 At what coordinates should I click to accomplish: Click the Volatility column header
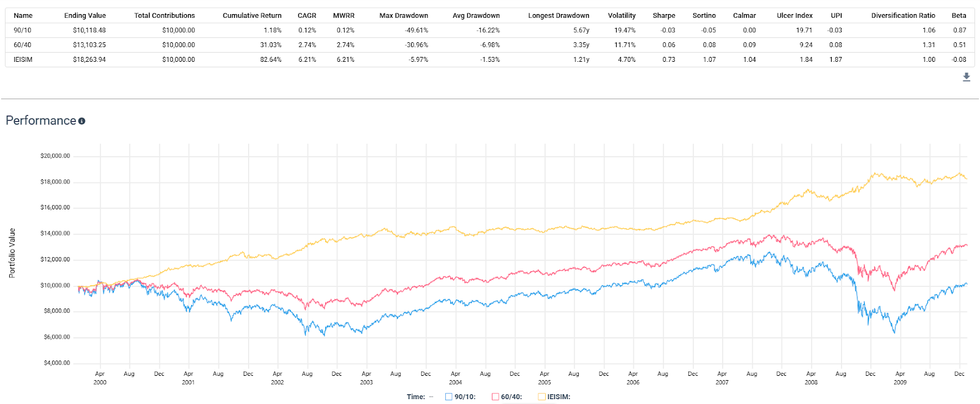(622, 15)
